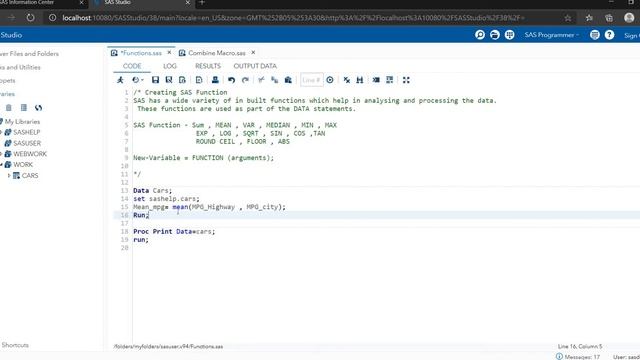The width and height of the screenshot is (640, 360).
Task: Run the SAS code with the running-man icon
Action: click(x=120, y=80)
